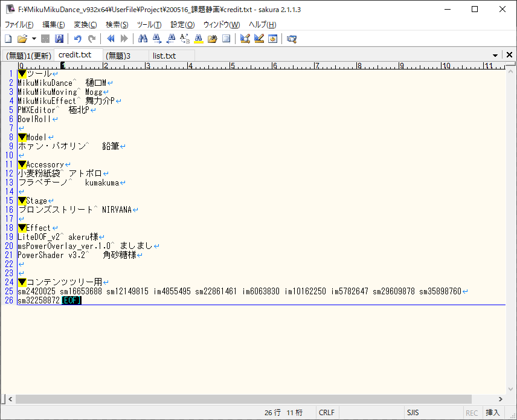Expand the tab list dropdown arrow
The image size is (517, 420).
coord(495,55)
